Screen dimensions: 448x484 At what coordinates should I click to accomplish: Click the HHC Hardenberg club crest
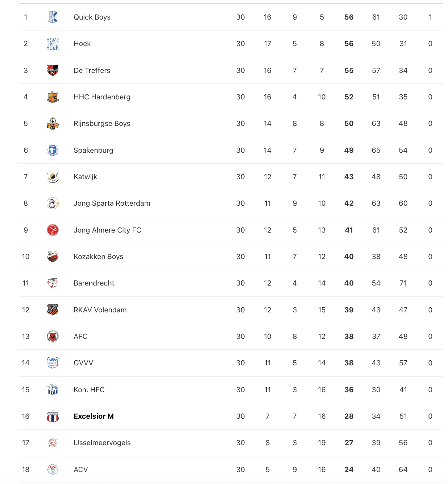click(53, 97)
